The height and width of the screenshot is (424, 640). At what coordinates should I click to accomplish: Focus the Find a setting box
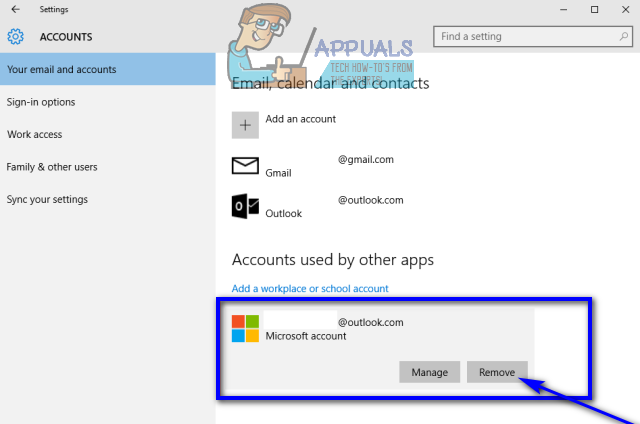tap(533, 37)
